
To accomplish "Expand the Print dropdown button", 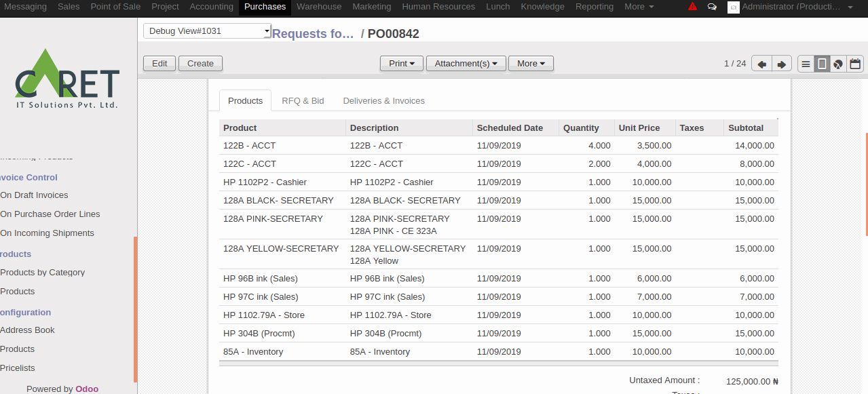I will 401,64.
